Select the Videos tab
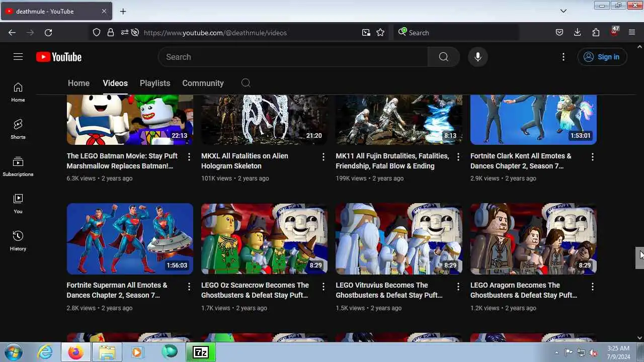Screen dimensions: 644x362 click(115, 83)
